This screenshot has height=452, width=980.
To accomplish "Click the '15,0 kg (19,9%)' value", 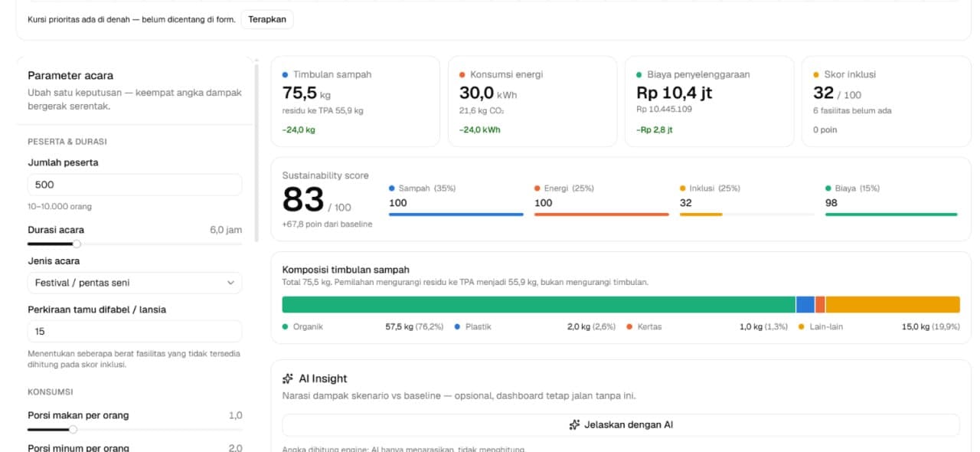I will [x=931, y=326].
